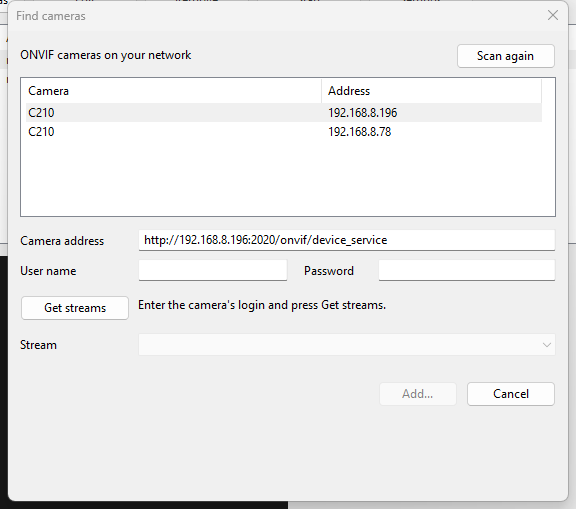
Task: Click the Scan again button
Action: tap(505, 56)
